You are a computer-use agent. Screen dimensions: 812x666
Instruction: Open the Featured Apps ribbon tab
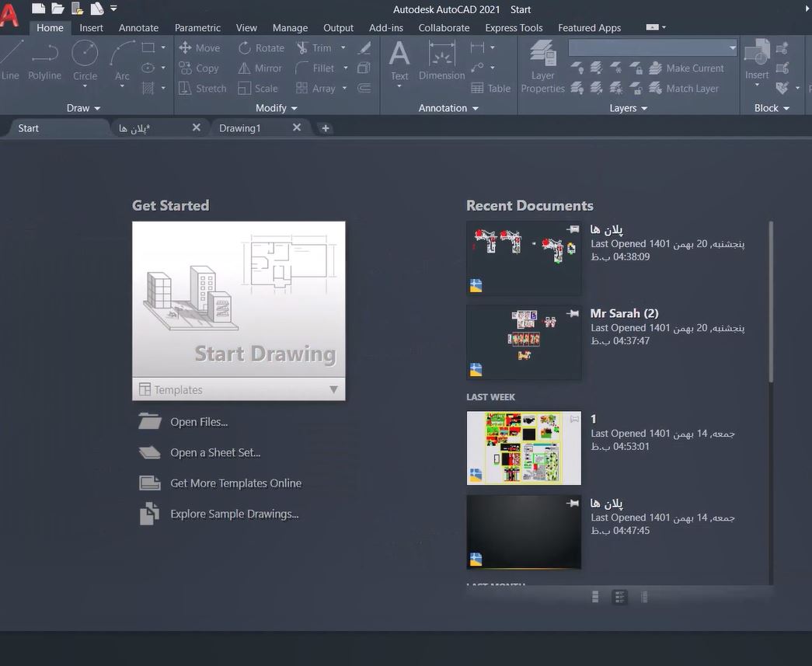[589, 28]
